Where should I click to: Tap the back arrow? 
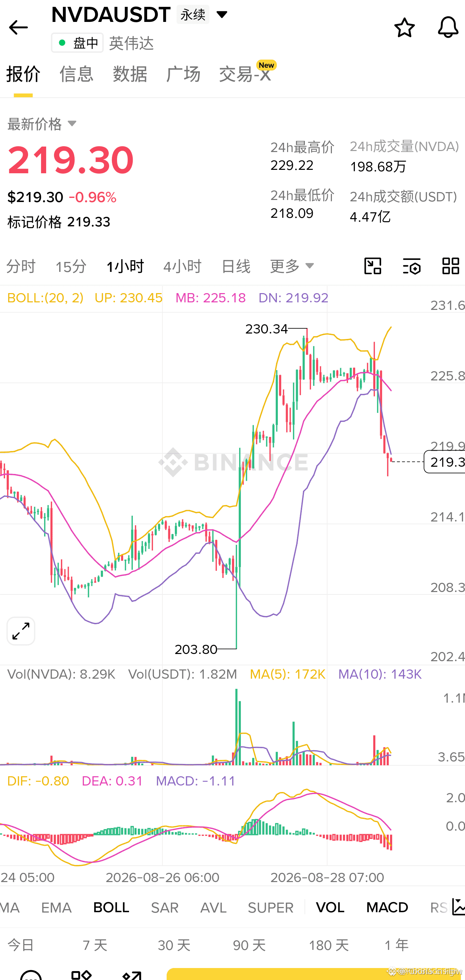[18, 27]
